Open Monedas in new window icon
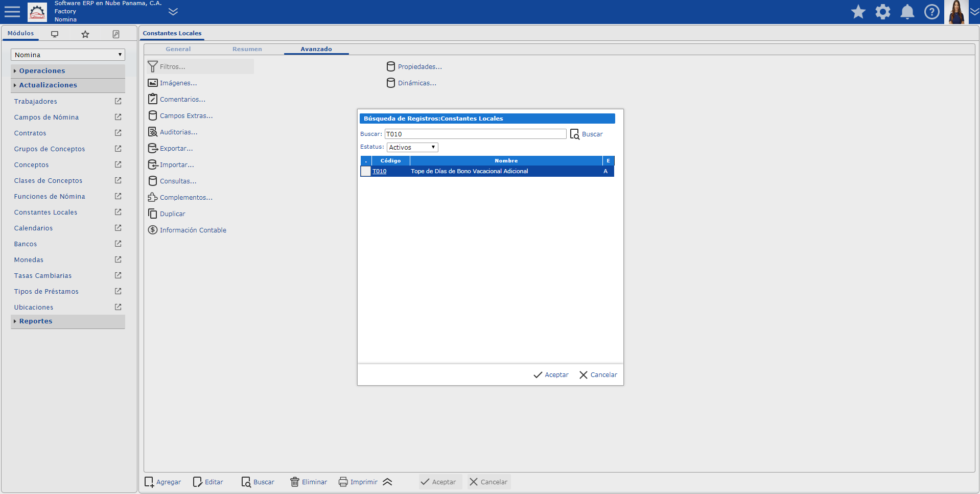This screenshot has width=980, height=494. coord(118,260)
